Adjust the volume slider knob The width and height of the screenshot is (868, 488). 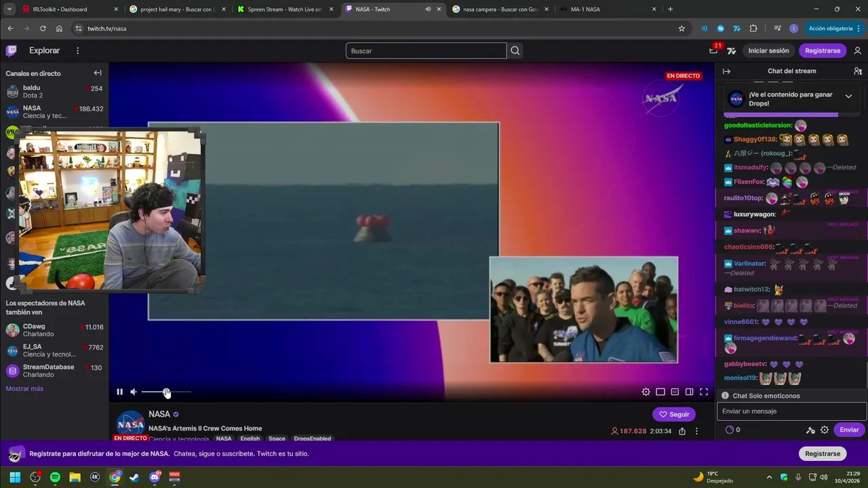tap(167, 392)
